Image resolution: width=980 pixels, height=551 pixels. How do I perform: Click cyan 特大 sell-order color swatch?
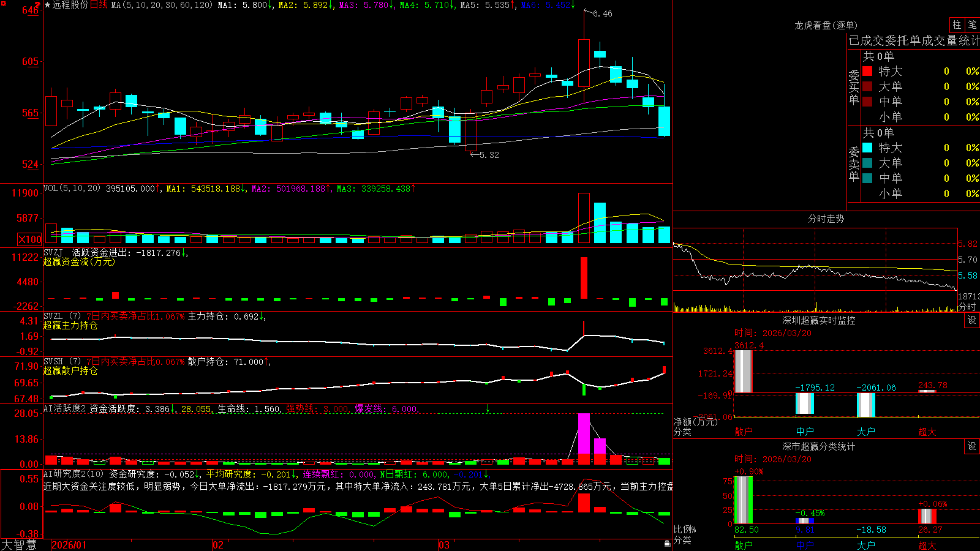pyautogui.click(x=867, y=148)
